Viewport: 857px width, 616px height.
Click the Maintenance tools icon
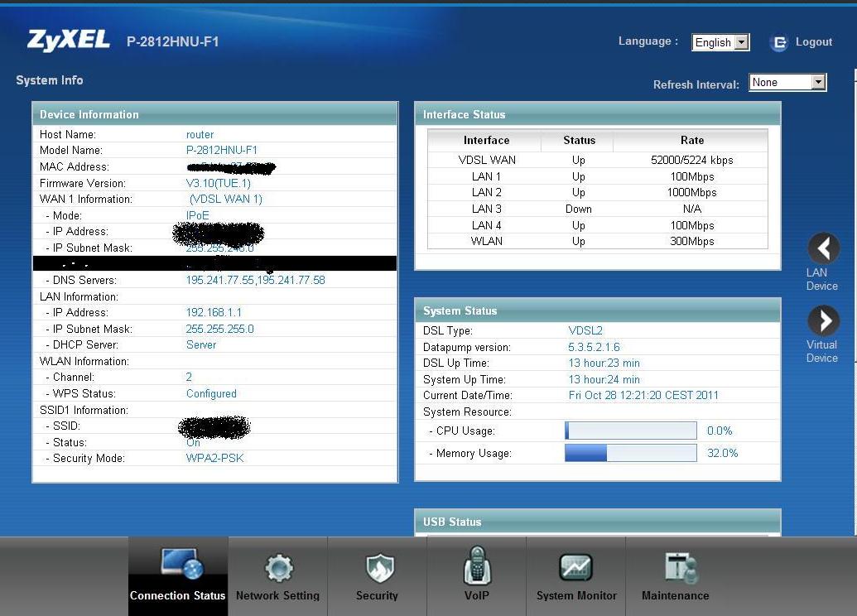tap(680, 567)
